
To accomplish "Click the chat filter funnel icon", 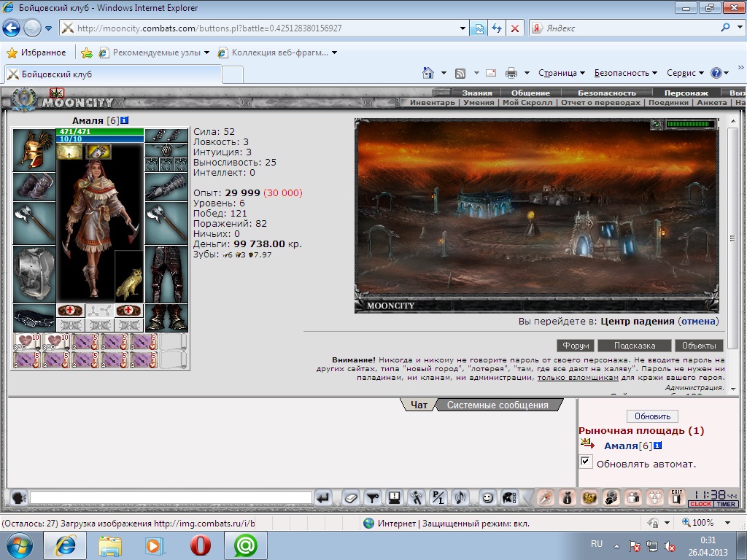I will [x=373, y=498].
